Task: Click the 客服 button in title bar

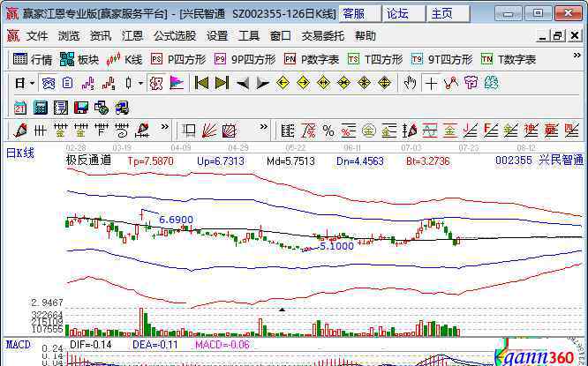Action: (x=355, y=13)
